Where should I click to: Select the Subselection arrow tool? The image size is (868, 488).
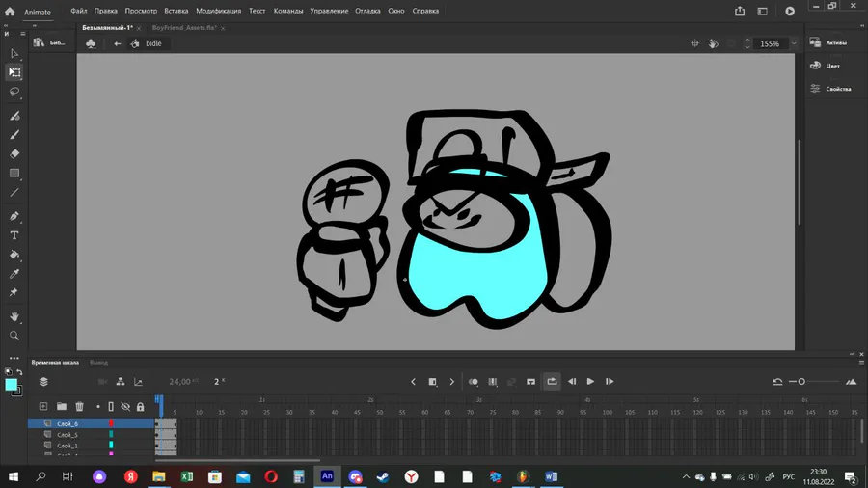pos(14,54)
